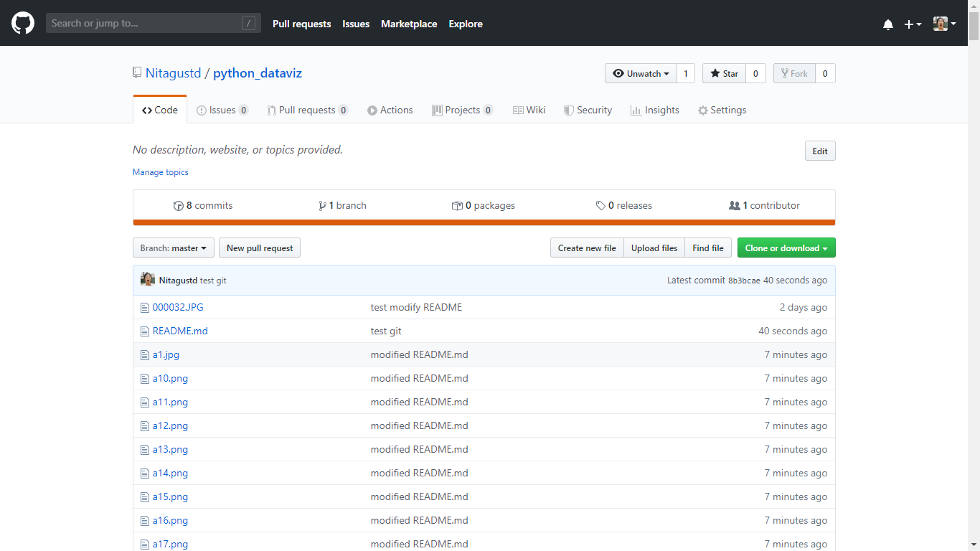This screenshot has height=551, width=980.
Task: Open 'modified README.md' commit for a1.jpg
Action: [419, 354]
